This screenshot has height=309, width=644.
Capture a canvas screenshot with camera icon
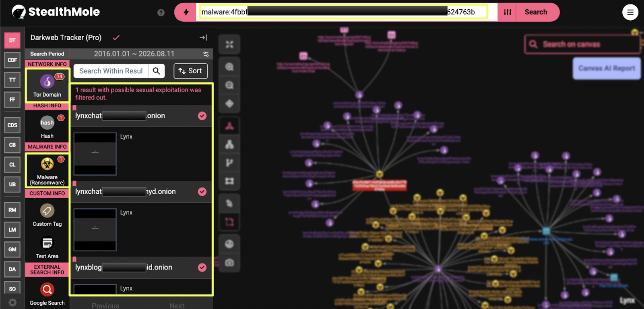229,263
